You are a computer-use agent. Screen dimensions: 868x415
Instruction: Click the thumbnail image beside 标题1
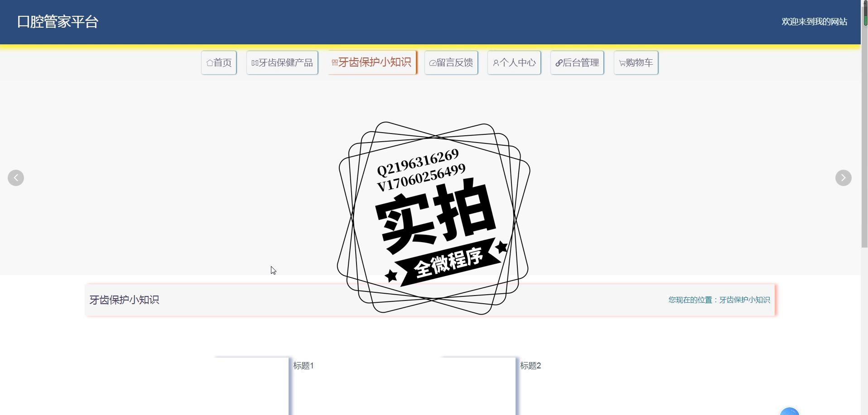tap(252, 386)
